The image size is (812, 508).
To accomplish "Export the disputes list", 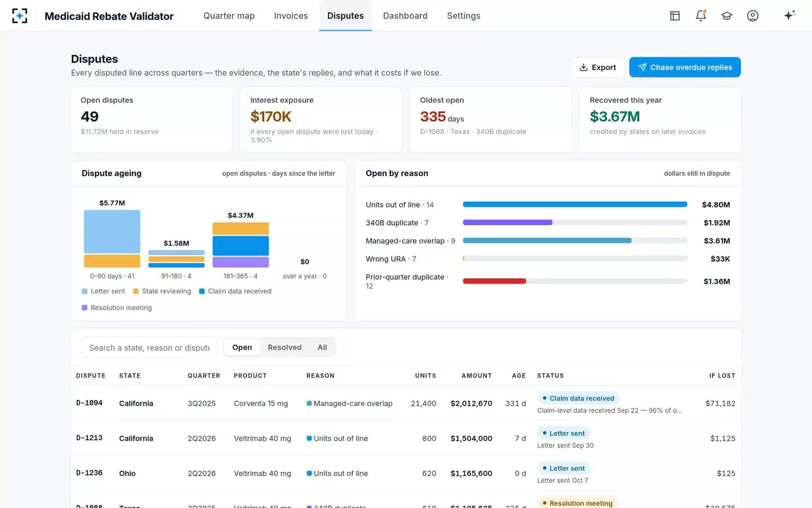I will point(598,67).
